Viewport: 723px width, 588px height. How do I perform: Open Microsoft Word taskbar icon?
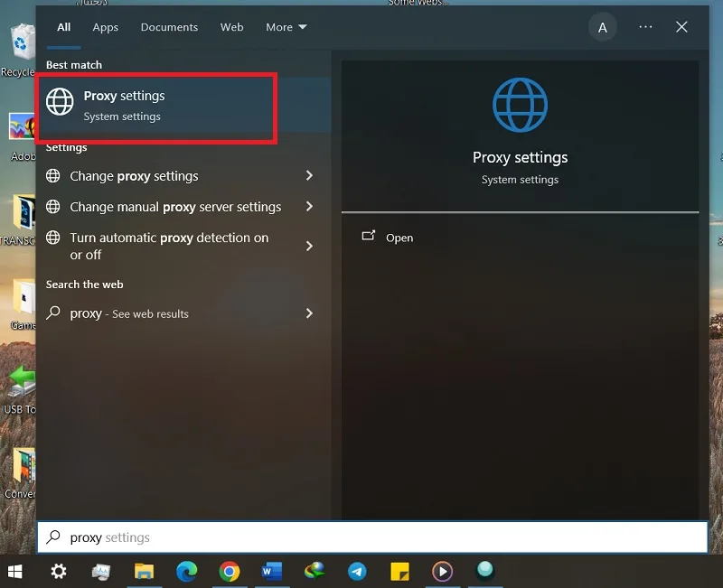(272, 572)
